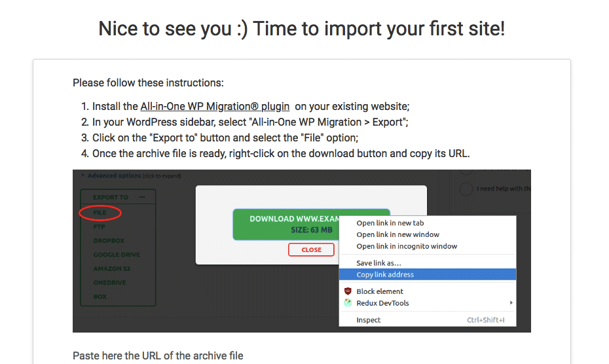Select the highlighted "Copy link address" entry

click(x=385, y=274)
